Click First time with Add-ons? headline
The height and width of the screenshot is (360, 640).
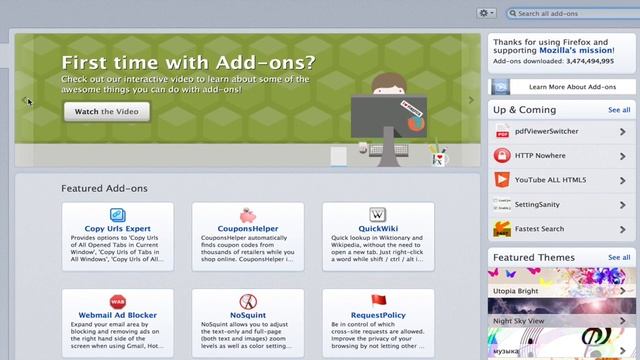pos(189,62)
